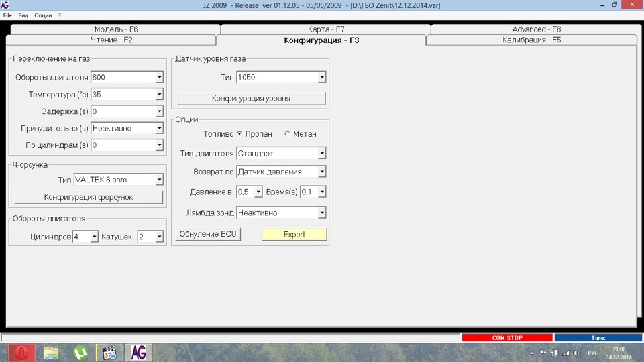The width and height of the screenshot is (644, 362).
Task: Click the yellow Expert button
Action: tap(294, 235)
